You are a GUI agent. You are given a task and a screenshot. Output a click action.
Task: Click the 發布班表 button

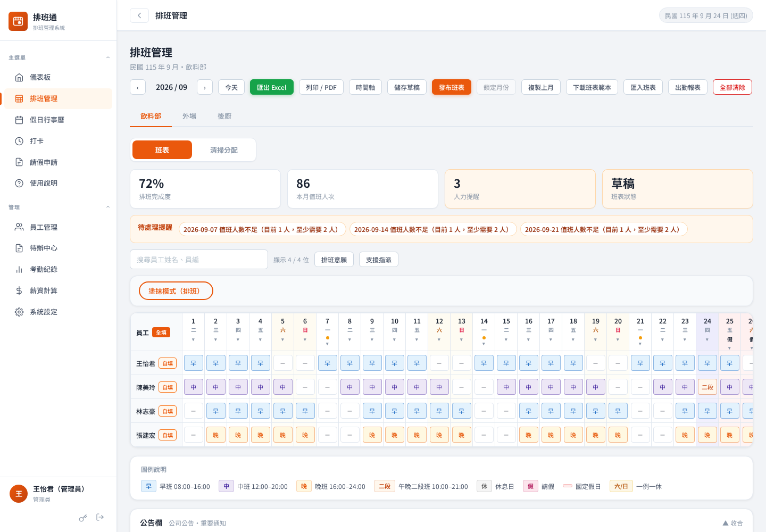(x=452, y=87)
